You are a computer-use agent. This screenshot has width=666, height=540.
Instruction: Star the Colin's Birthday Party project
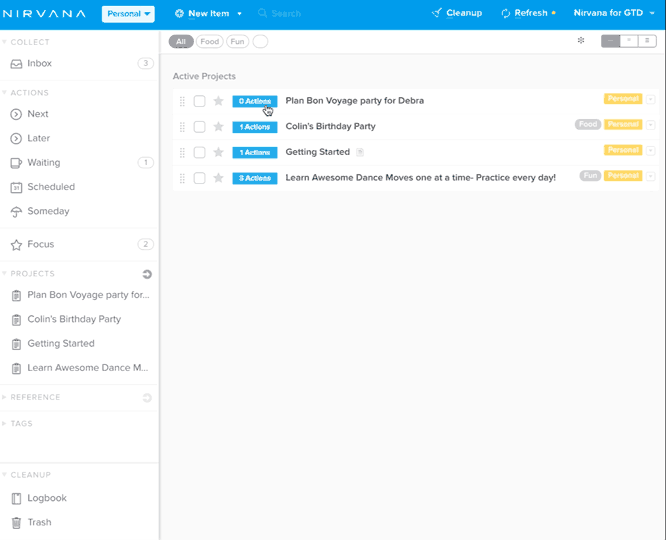click(218, 127)
